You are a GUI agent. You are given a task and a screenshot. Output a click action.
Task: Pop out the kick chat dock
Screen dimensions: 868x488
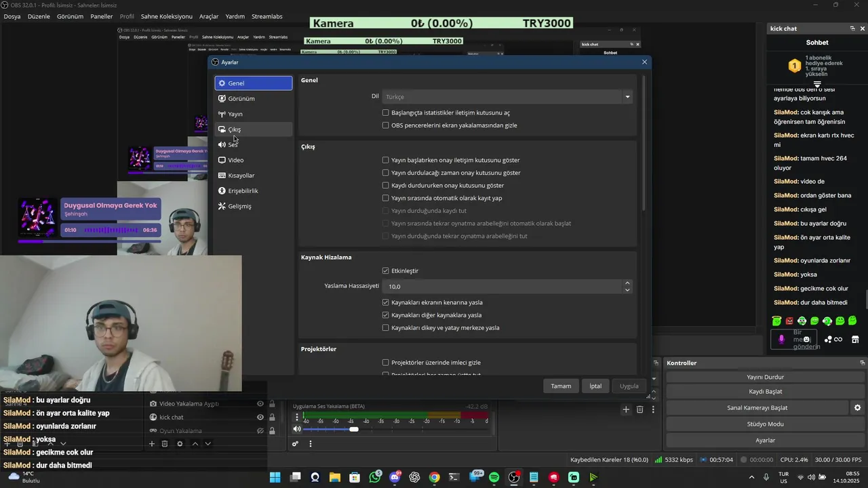852,28
